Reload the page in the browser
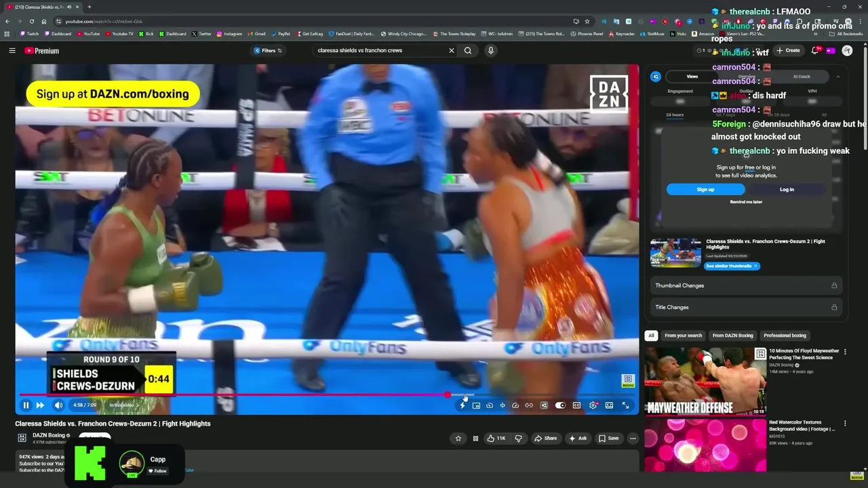 (32, 21)
